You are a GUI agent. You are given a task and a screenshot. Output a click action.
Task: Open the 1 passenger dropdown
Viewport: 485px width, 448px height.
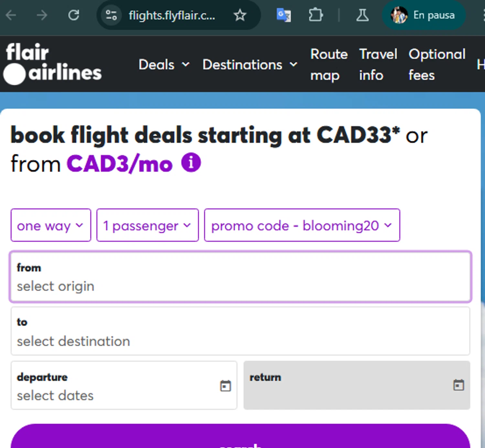[x=147, y=225]
